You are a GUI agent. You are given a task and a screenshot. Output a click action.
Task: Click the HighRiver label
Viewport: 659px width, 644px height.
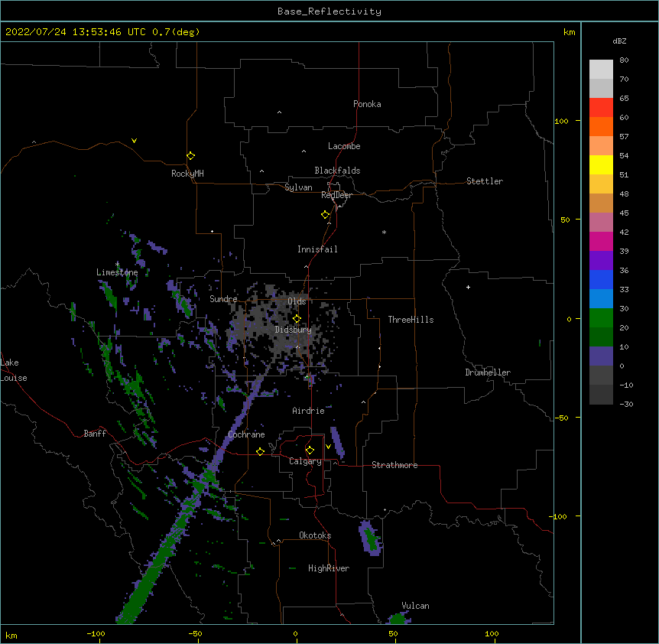[x=329, y=568]
